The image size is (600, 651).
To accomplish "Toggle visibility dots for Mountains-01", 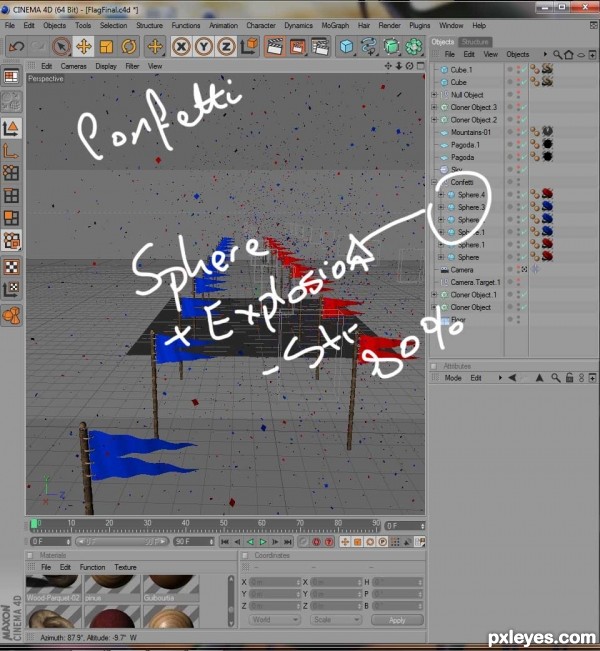I will 518,132.
